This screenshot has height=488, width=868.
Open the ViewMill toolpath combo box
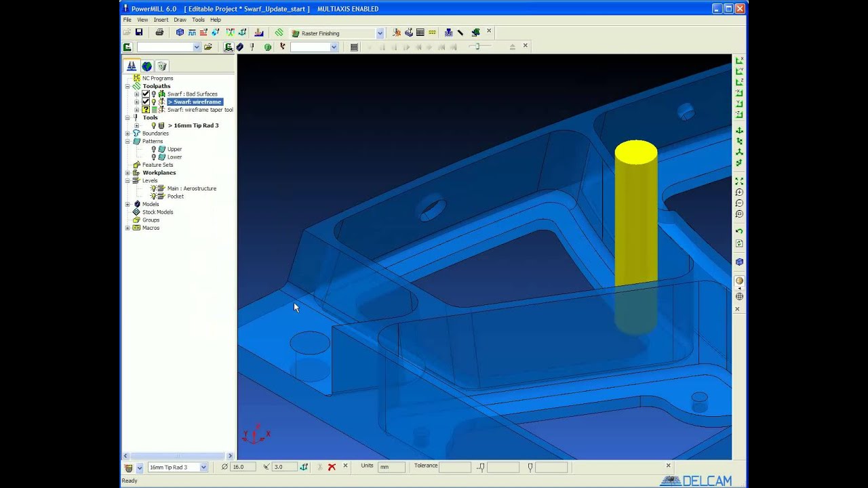pos(169,47)
